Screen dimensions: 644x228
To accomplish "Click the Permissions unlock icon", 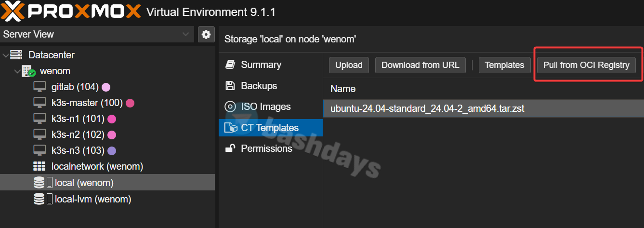I will 231,148.
